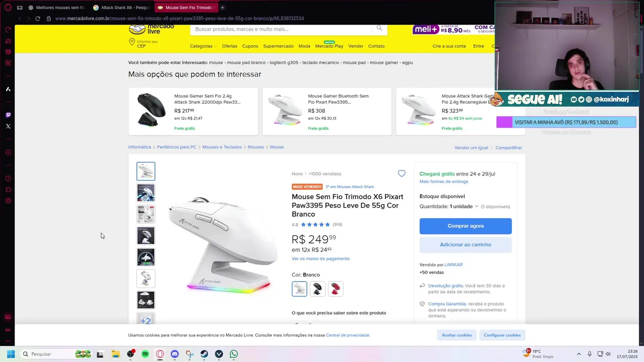Screen dimensions: 644x362
Task: Select the black color option
Action: [317, 289]
